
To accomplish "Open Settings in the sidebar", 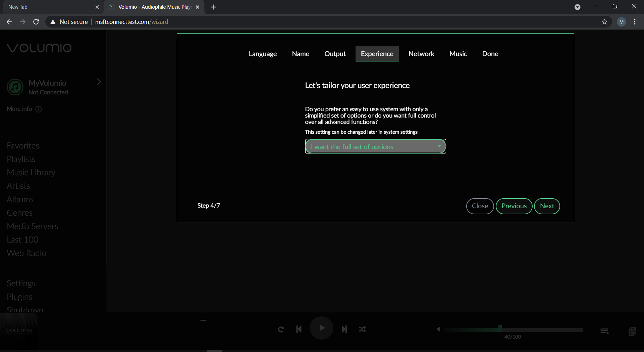I will pyautogui.click(x=21, y=283).
